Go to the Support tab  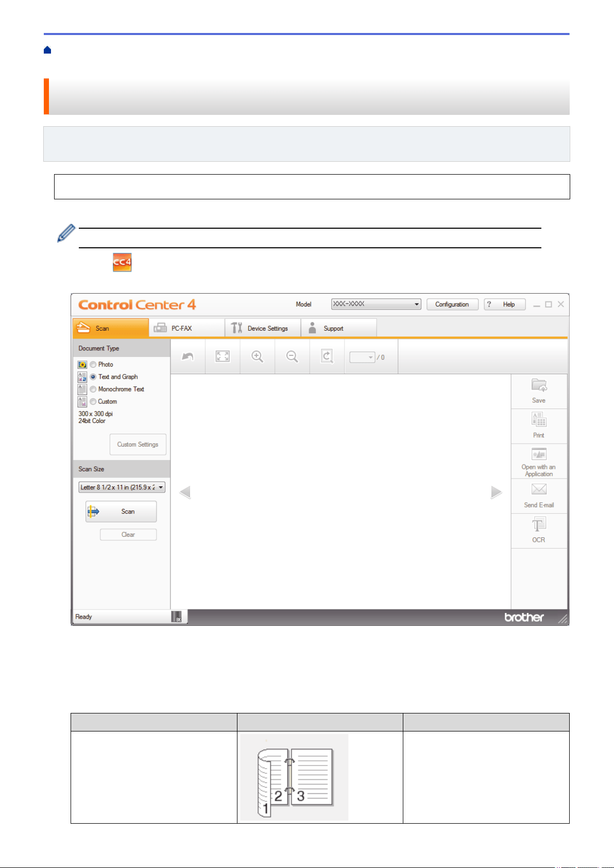tap(338, 328)
